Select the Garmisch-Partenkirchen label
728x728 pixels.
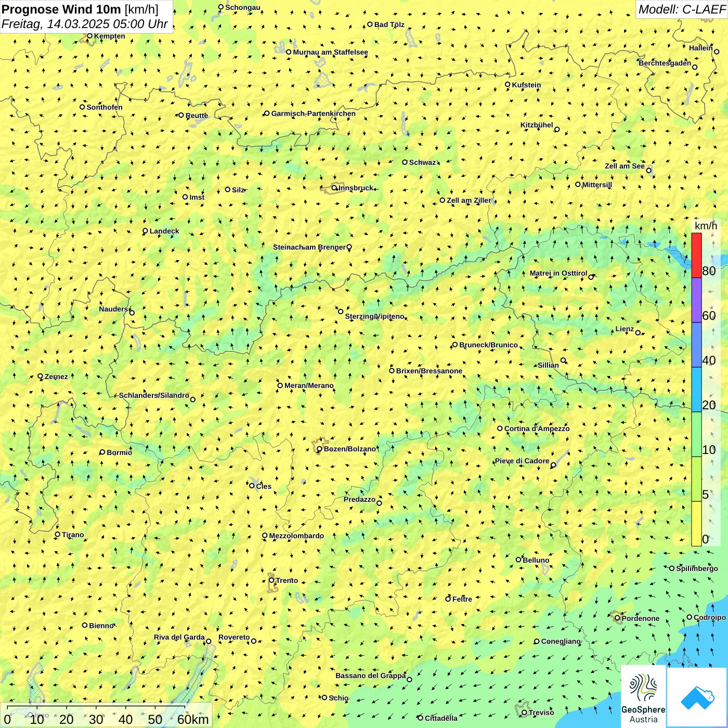[314, 113]
